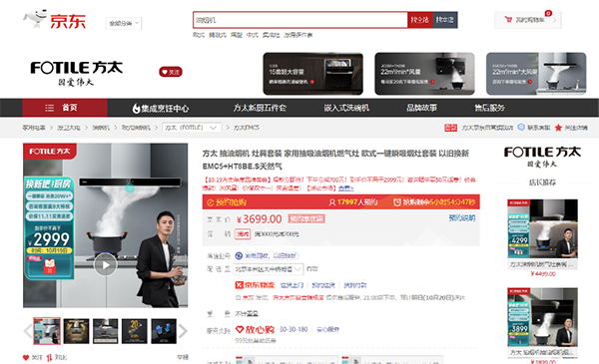Image resolution: width=599 pixels, height=364 pixels.
Task: Open the 售后服务 menu item
Action: click(x=489, y=108)
